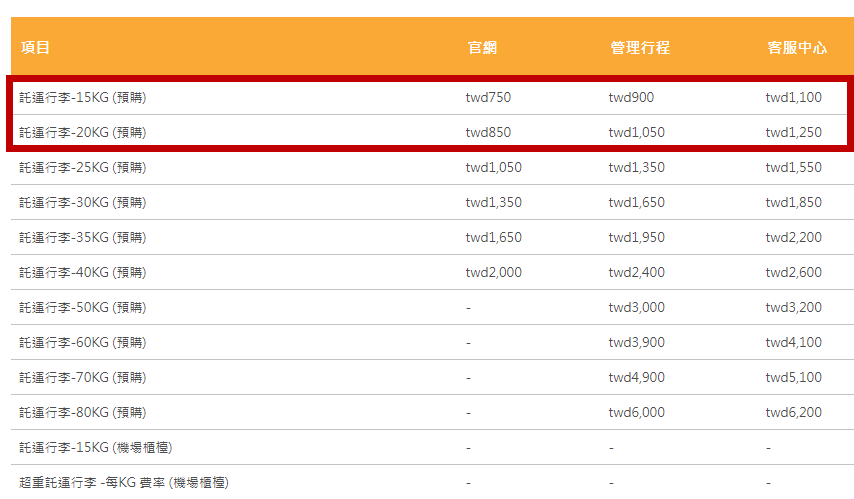
Task: Click the 官網 column header
Action: coord(483,48)
